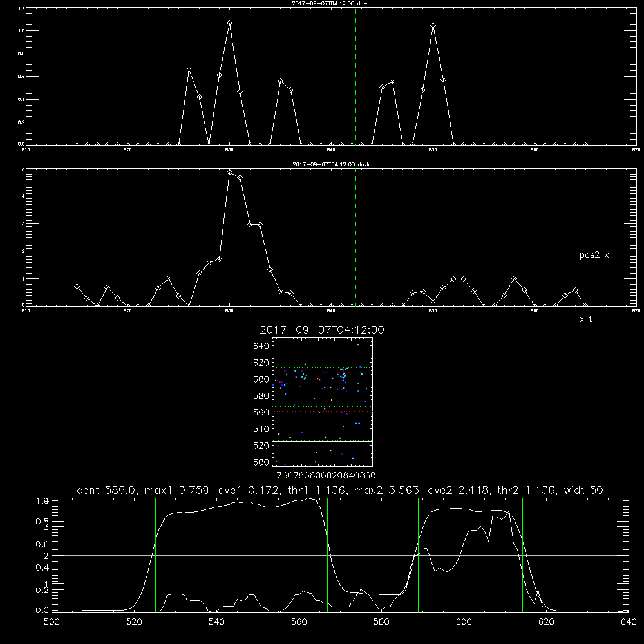Click the 'pos2 x' label in the dusk plot

pyautogui.click(x=594, y=255)
